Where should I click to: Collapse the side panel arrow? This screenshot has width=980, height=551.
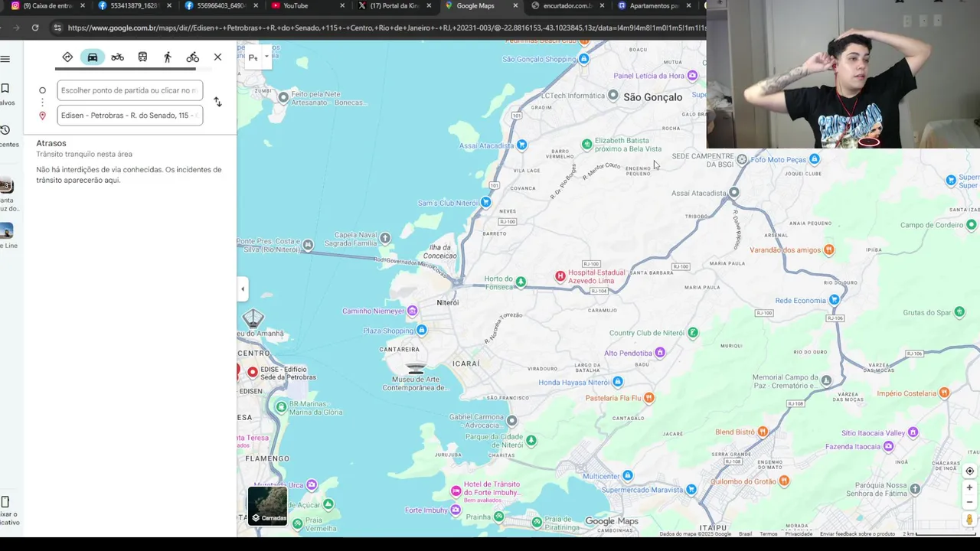(x=243, y=289)
